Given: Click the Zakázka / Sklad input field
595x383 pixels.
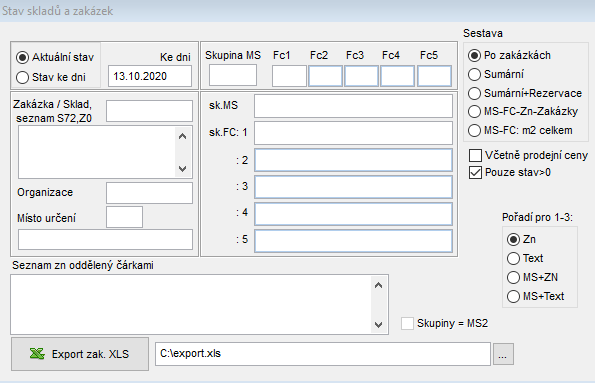Looking at the screenshot, I should 150,111.
